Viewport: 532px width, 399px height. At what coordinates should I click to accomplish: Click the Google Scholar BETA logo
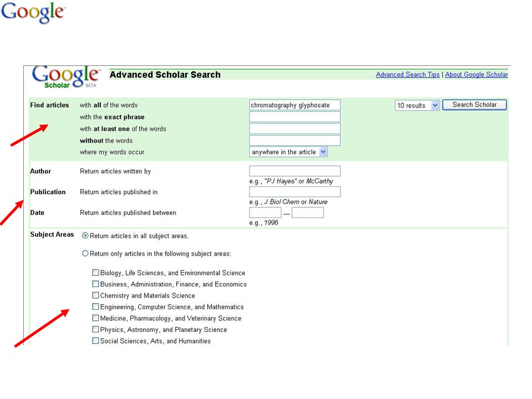pos(66,78)
